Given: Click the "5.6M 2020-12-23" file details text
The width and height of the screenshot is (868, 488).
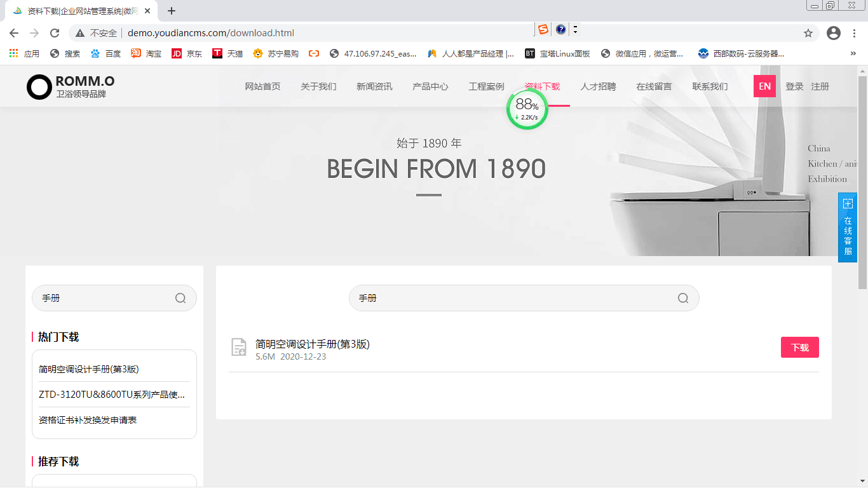Looking at the screenshot, I should (291, 357).
